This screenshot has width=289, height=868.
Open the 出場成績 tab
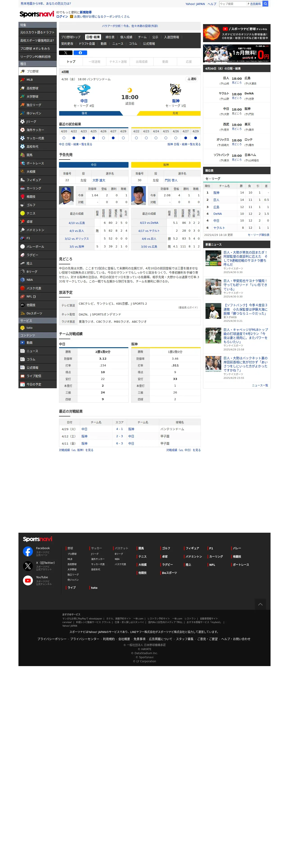pos(142,62)
